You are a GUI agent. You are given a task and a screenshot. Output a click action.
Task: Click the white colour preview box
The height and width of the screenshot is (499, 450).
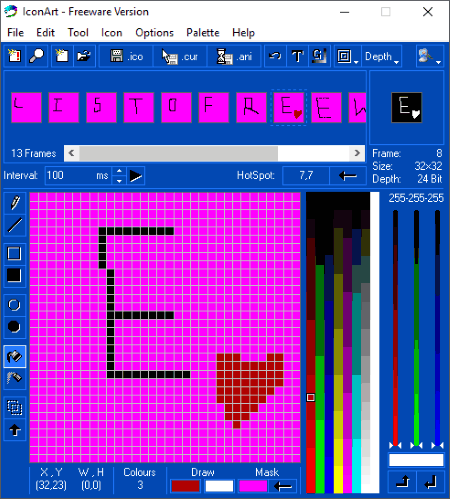(416, 460)
